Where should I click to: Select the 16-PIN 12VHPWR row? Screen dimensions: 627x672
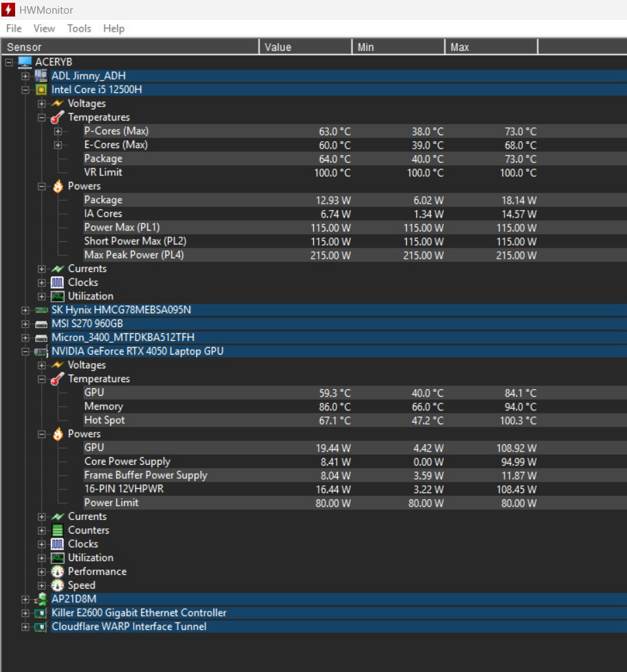(355, 489)
